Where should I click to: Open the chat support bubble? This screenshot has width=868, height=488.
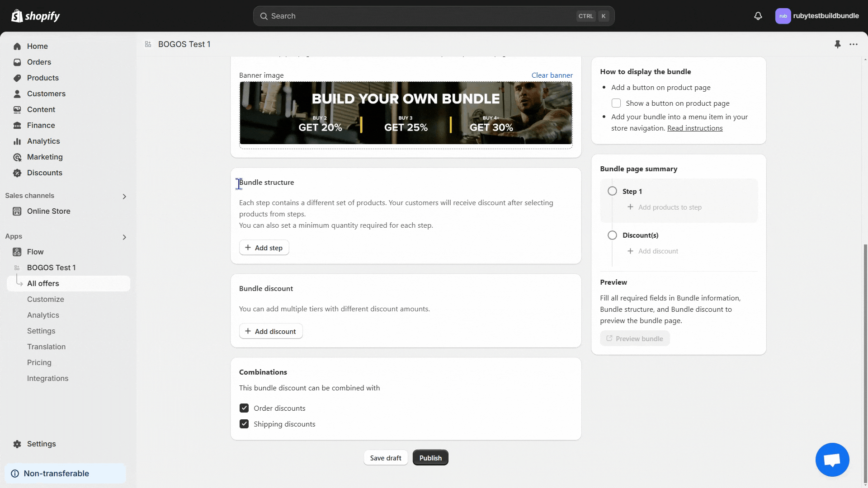pos(832,460)
